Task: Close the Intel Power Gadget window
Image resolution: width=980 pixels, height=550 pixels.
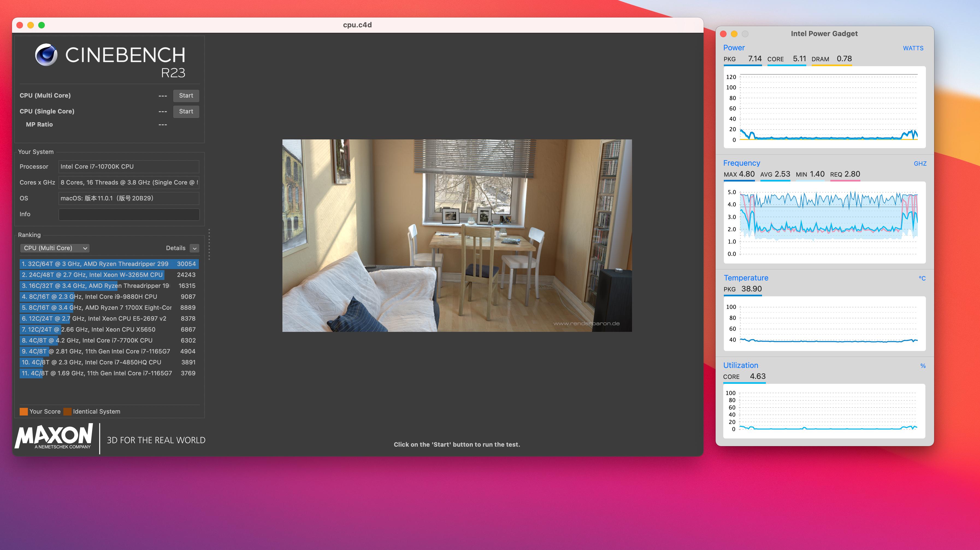Action: point(723,34)
